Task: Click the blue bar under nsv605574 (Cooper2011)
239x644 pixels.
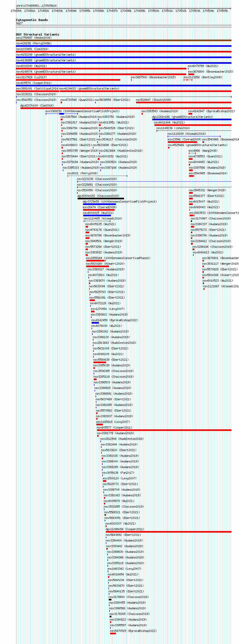Action: click(124, 86)
